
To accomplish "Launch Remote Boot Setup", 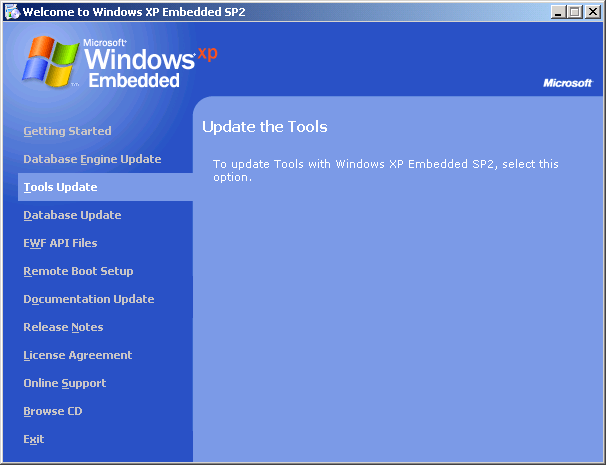I will coord(78,271).
